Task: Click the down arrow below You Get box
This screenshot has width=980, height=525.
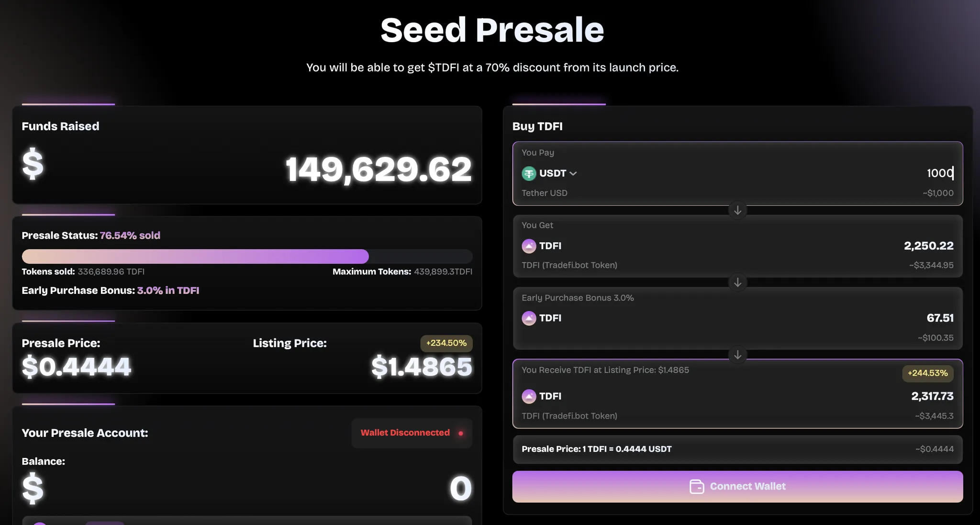Action: [x=737, y=282]
